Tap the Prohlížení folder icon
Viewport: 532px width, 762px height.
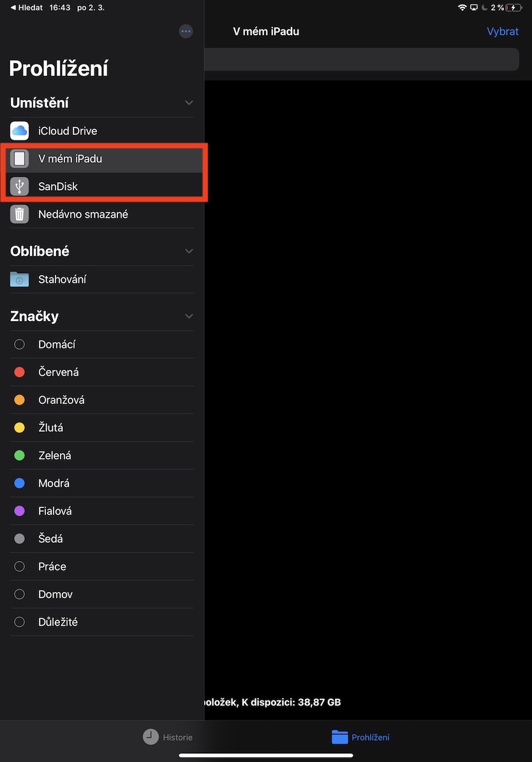click(x=340, y=737)
